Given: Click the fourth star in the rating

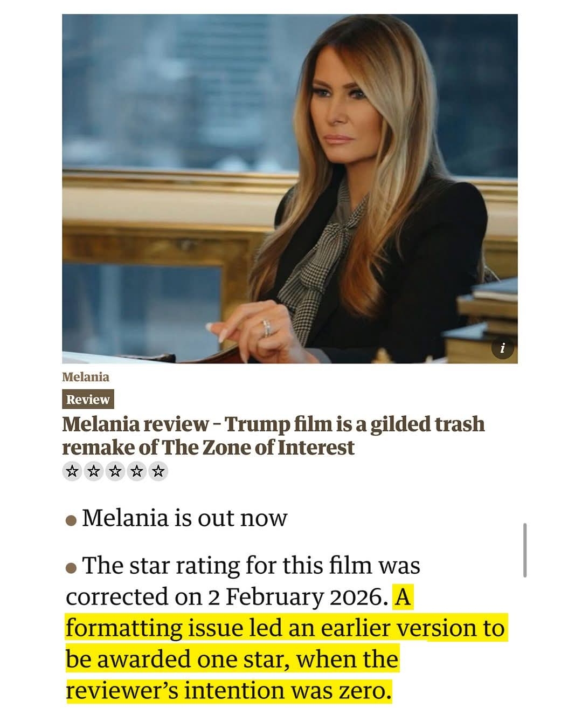Looking at the screenshot, I should pos(137,472).
